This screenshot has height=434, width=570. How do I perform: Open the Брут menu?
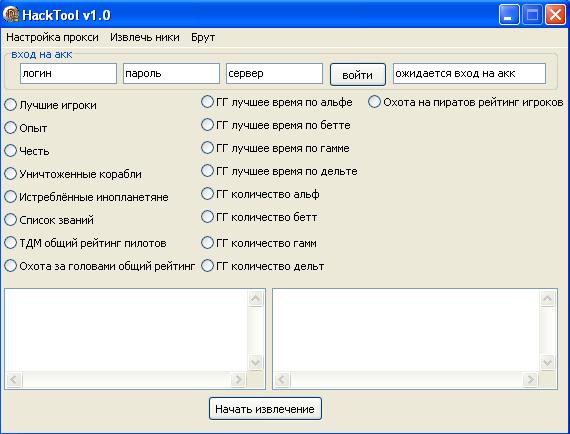[x=203, y=37]
